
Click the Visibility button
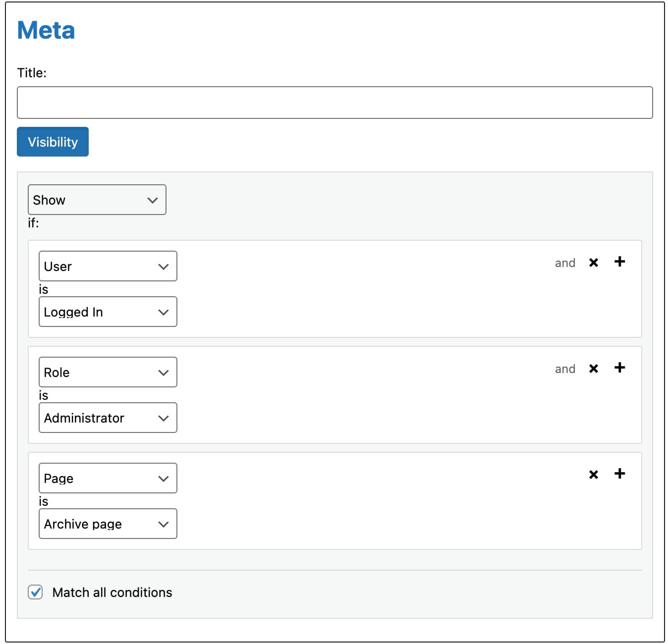[53, 142]
